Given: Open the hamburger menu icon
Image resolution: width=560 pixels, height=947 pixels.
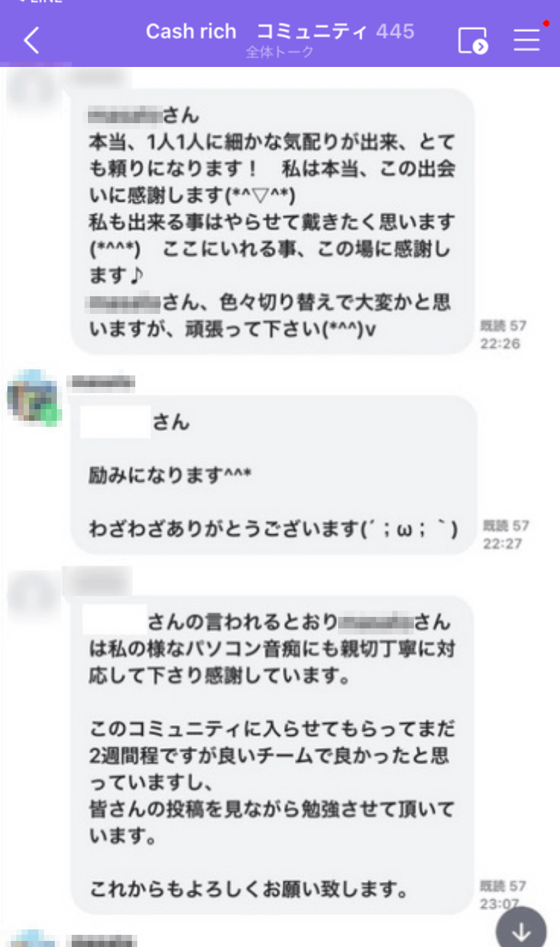Looking at the screenshot, I should (x=526, y=40).
